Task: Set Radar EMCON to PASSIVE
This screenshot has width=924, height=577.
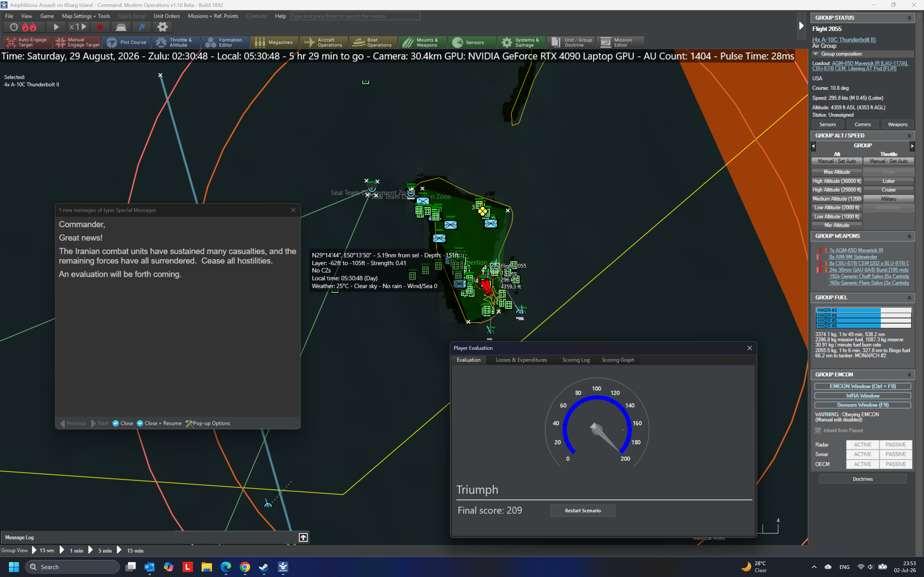Action: (895, 445)
